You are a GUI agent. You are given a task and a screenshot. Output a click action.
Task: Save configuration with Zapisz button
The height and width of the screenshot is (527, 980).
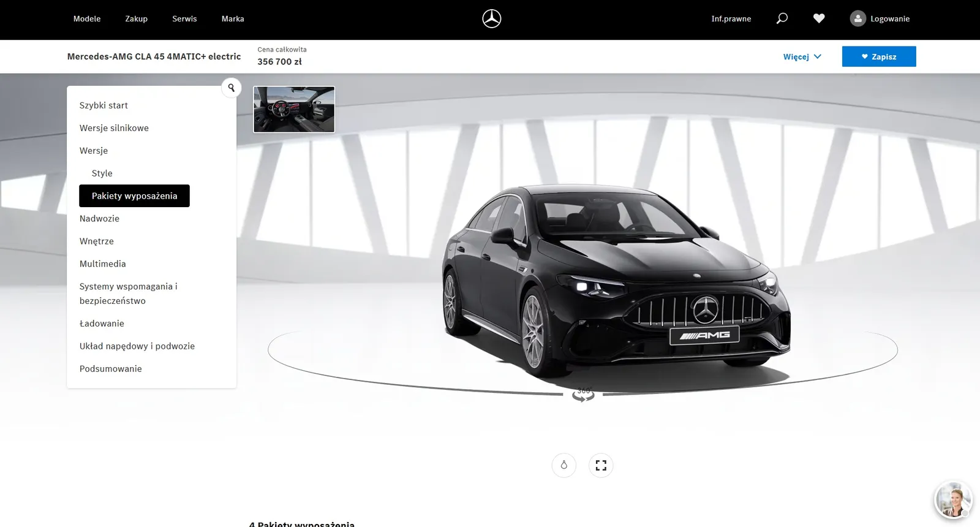click(879, 56)
